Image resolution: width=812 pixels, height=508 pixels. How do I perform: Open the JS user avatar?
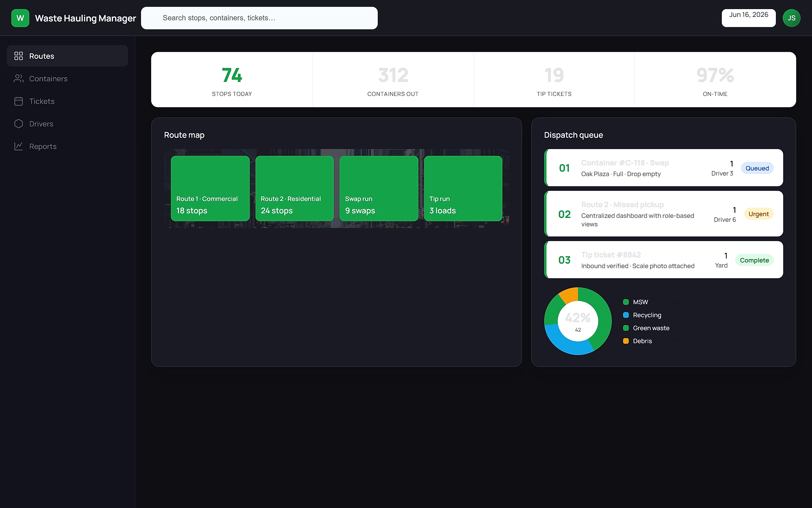coord(791,18)
